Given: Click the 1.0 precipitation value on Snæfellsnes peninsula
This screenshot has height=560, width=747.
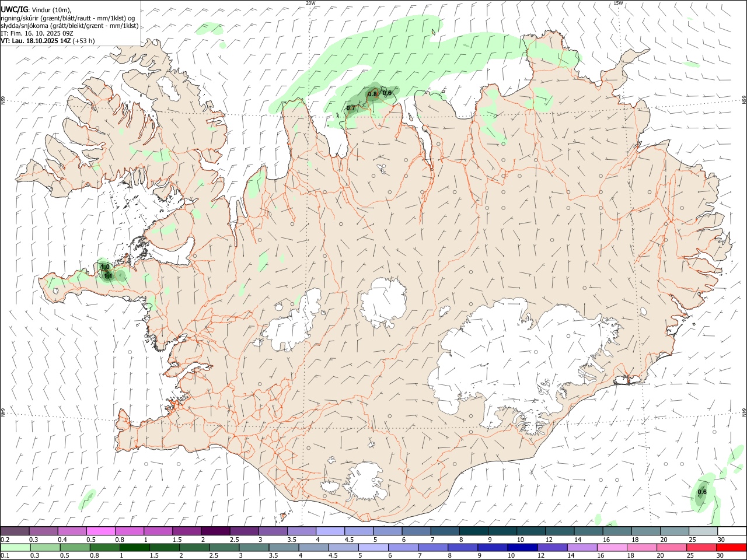Looking at the screenshot, I should point(105,267).
